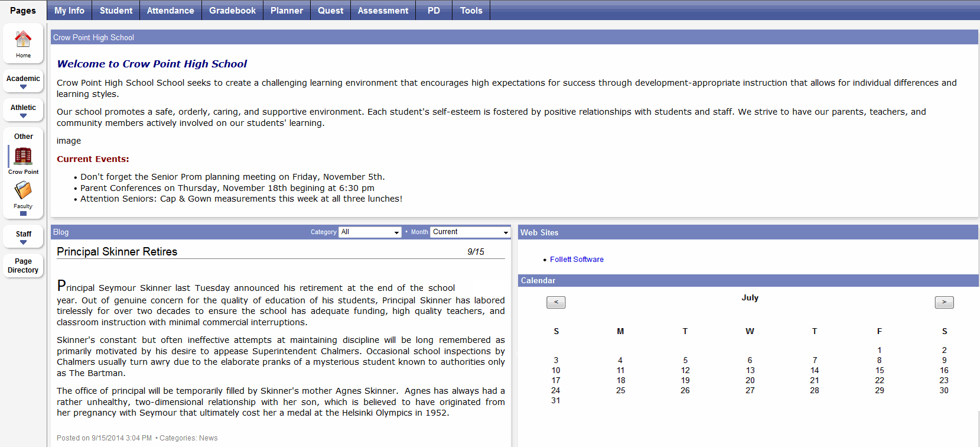Click the Principal Skinner Retires blog title
Viewport: 980px width, 447px height.
click(x=117, y=252)
